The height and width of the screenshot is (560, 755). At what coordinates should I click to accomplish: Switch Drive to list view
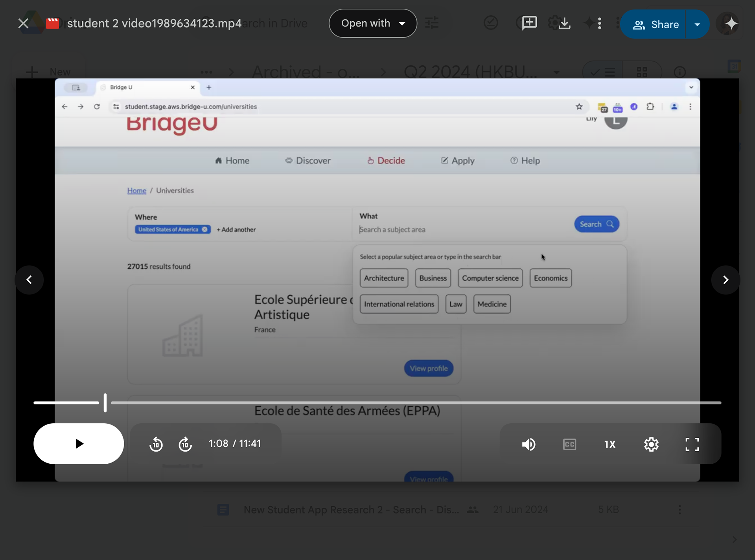click(602, 72)
